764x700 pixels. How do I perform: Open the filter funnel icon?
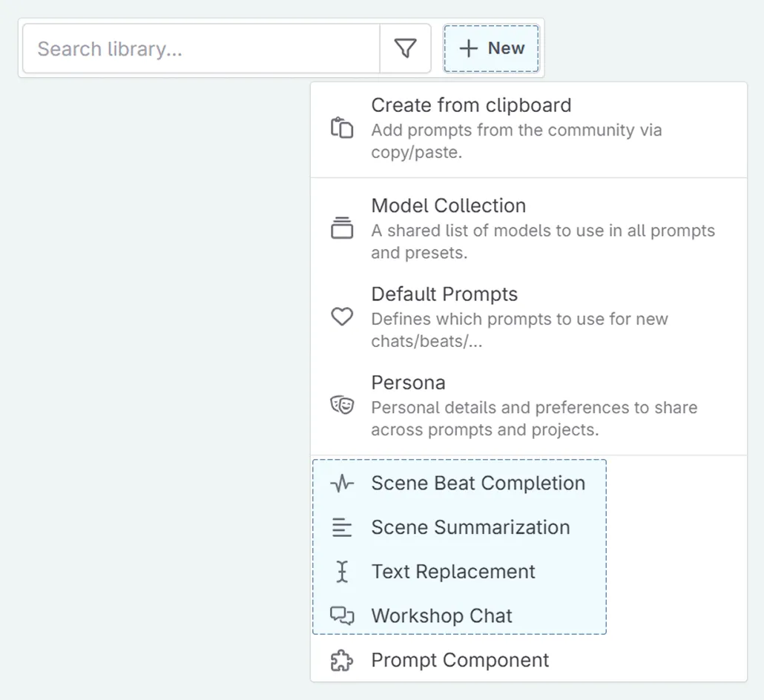(x=405, y=47)
